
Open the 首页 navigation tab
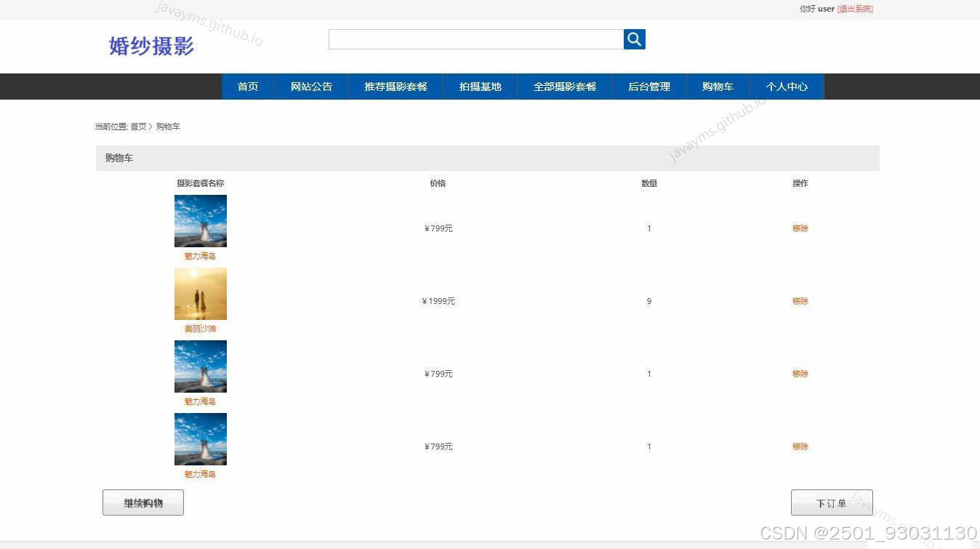click(x=248, y=87)
